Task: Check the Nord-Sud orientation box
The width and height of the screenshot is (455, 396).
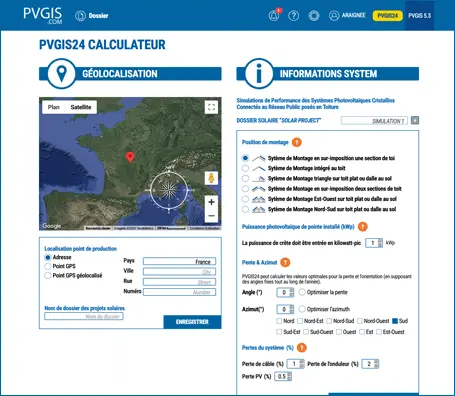Action: coord(329,321)
